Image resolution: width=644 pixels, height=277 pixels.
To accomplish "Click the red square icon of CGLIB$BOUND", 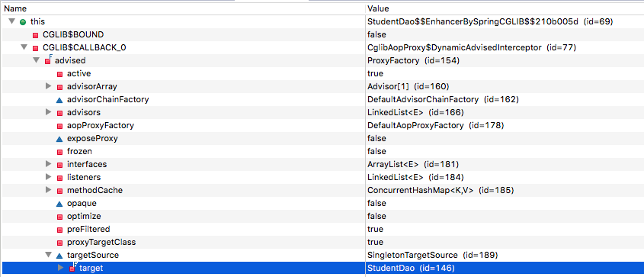I will point(35,35).
